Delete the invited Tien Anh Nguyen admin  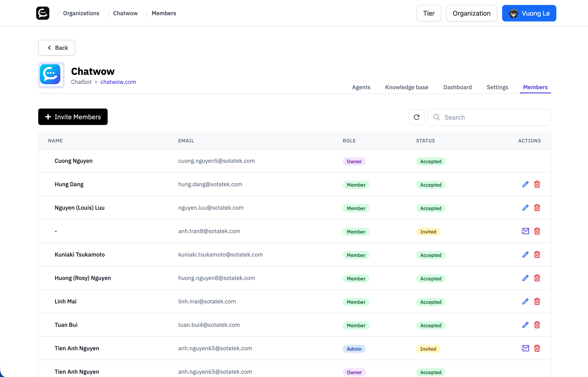click(x=537, y=348)
